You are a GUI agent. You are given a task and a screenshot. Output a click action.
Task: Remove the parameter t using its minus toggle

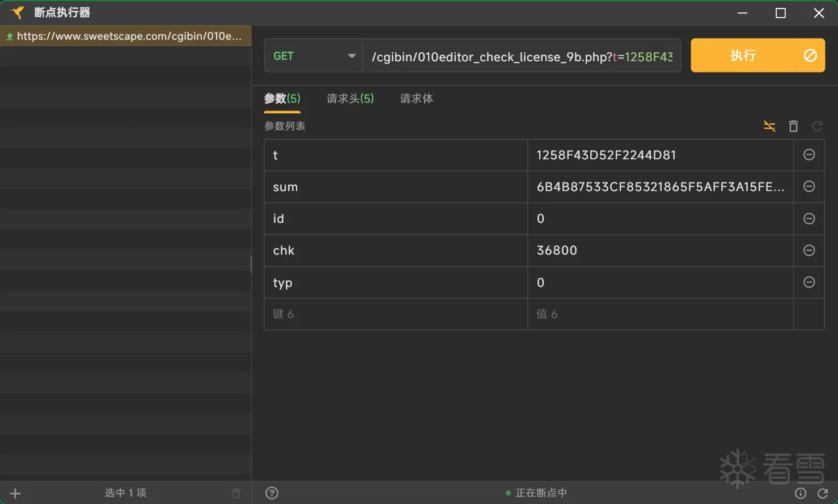809,155
